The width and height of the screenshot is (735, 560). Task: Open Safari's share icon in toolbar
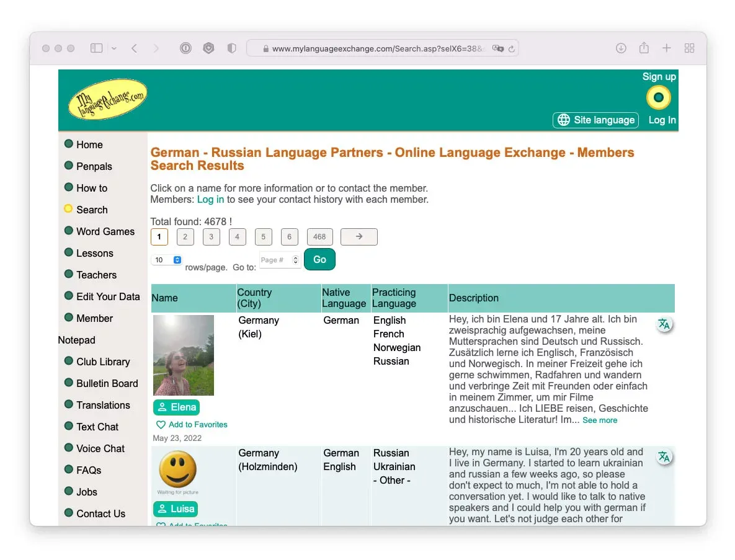(x=644, y=48)
